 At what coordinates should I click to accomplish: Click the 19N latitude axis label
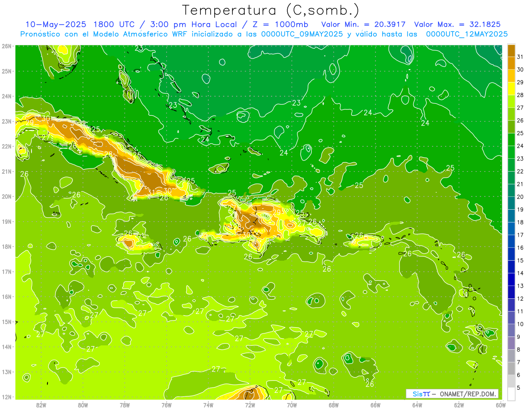6,221
